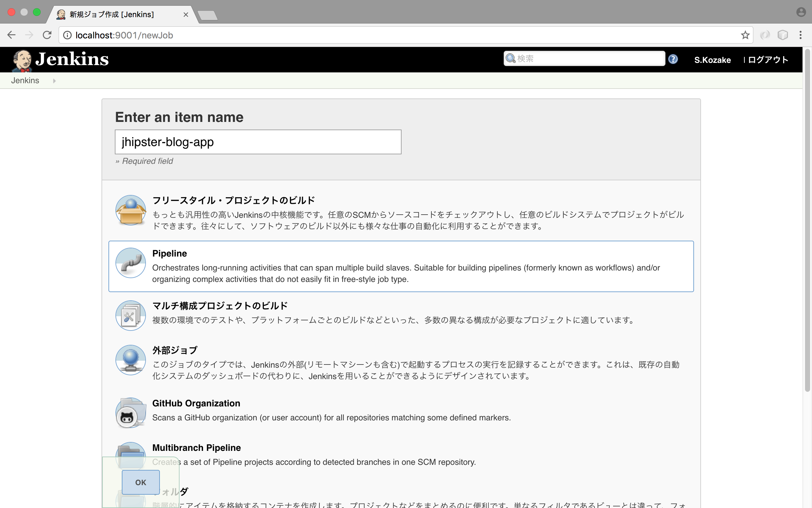Click the browser address bar

click(x=406, y=35)
